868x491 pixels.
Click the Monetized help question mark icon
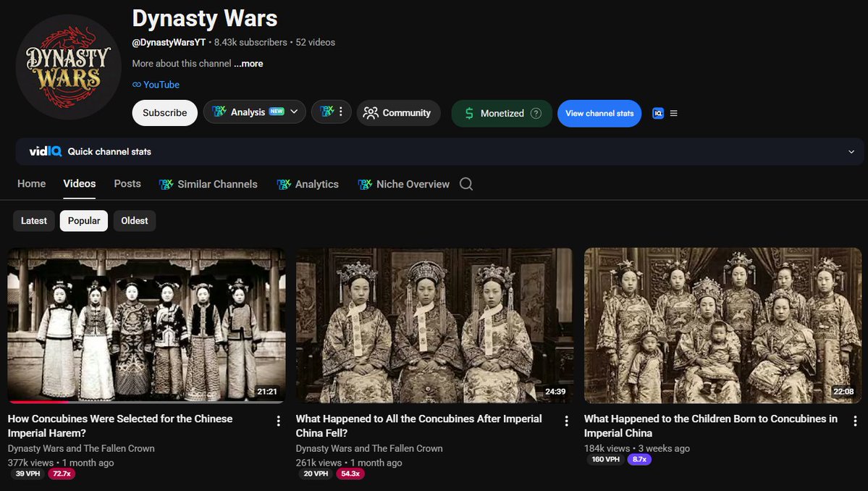point(536,114)
